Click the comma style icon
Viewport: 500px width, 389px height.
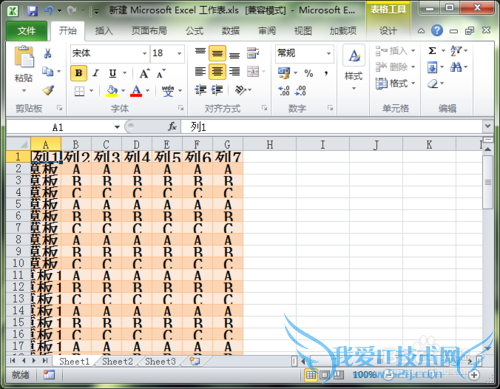pyautogui.click(x=326, y=73)
